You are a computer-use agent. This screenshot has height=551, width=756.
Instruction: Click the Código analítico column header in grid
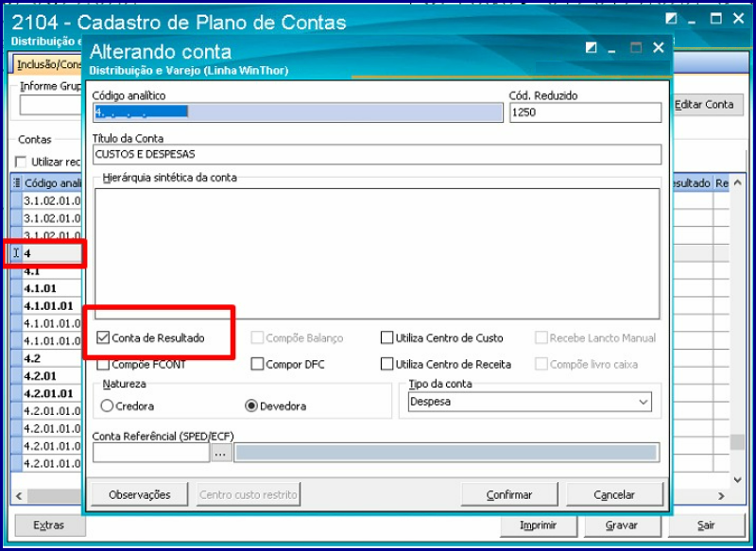[x=52, y=183]
